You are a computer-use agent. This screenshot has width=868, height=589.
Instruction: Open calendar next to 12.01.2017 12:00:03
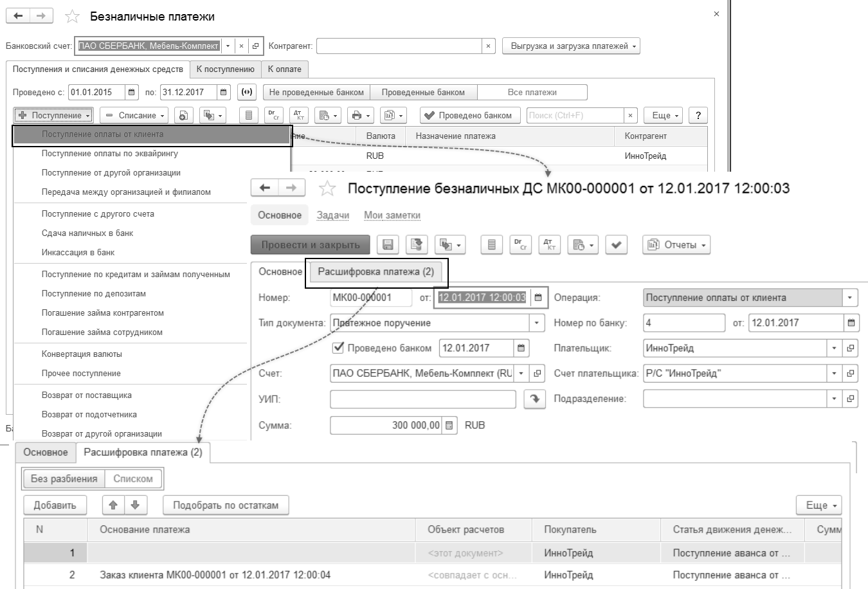pyautogui.click(x=538, y=298)
